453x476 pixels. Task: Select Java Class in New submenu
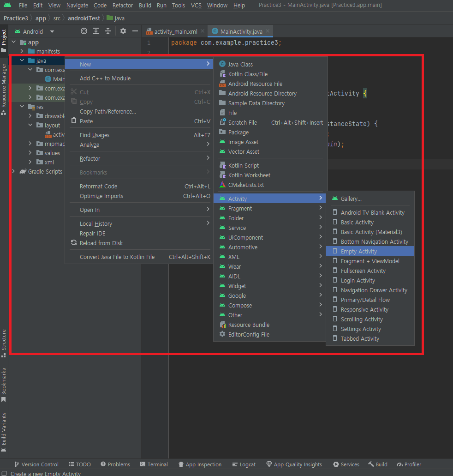point(270,64)
